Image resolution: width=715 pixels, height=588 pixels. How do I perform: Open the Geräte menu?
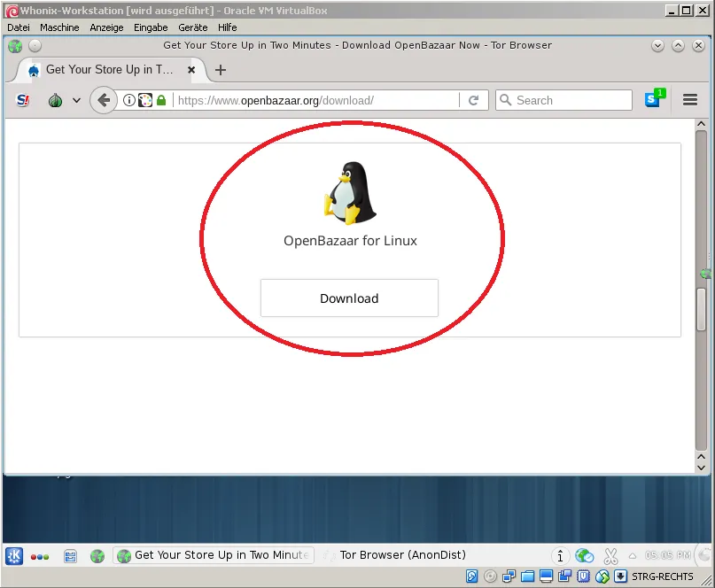[193, 27]
